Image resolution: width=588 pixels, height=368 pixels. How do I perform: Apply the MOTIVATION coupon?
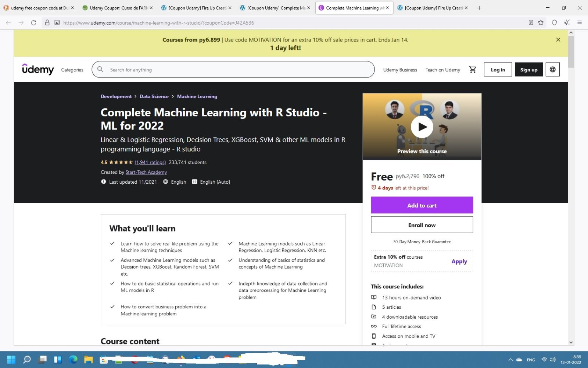(x=459, y=261)
